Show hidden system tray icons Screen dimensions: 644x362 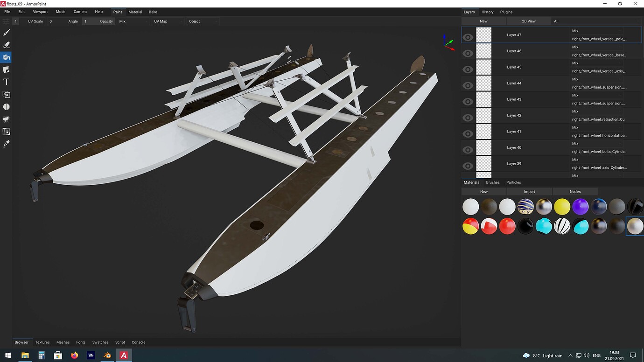(570, 355)
